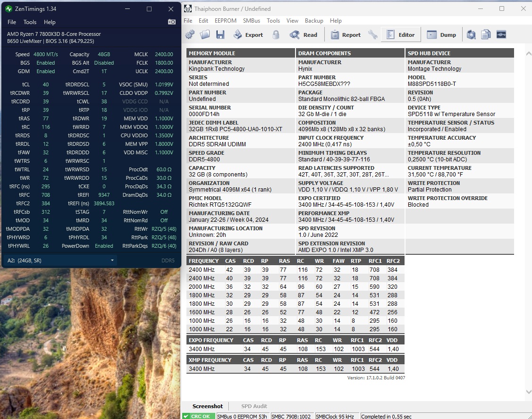Click the gears settings icon in Thaiphoon Burner toolbar
The height and width of the screenshot is (419, 532).
[190, 34]
